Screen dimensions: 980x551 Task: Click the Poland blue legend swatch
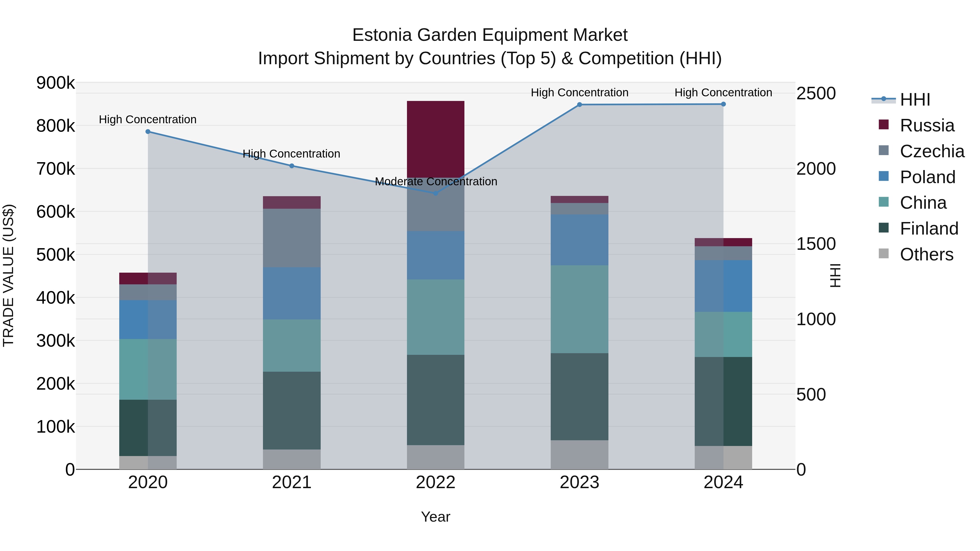(x=884, y=176)
